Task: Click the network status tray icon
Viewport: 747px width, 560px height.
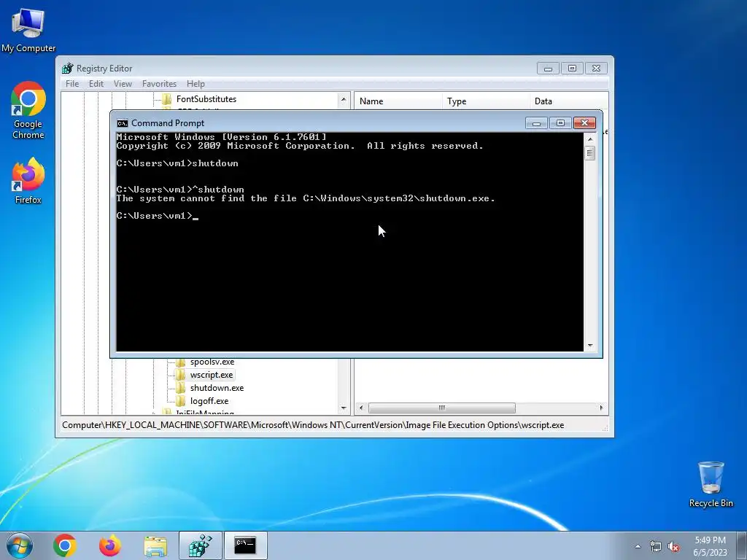Action: tap(656, 547)
